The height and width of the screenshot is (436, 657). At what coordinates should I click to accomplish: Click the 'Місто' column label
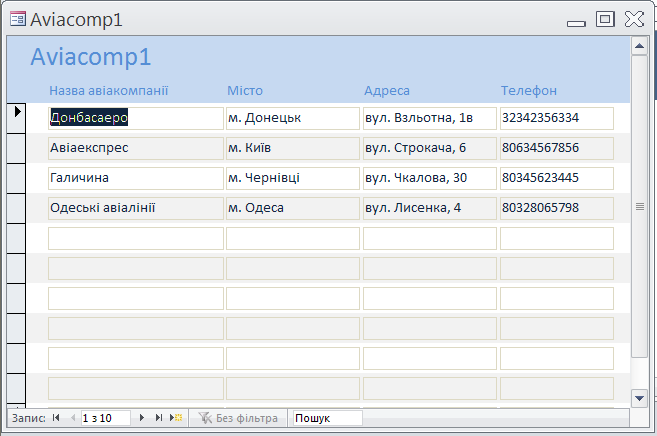tap(245, 90)
